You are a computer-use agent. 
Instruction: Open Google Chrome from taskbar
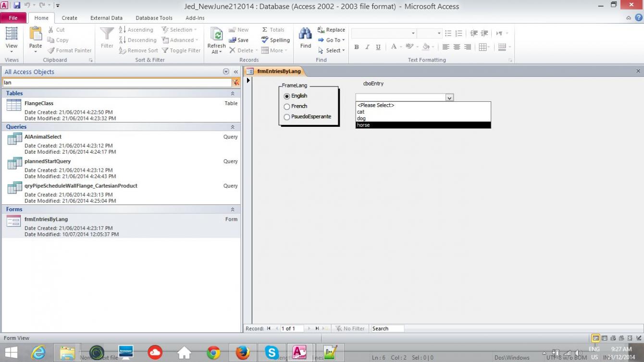213,353
